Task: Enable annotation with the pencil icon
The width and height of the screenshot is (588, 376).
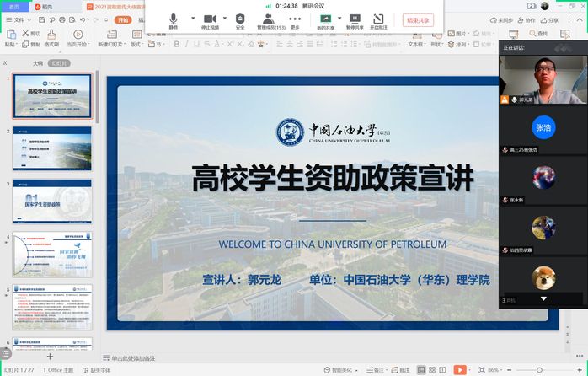Action: (x=381, y=20)
